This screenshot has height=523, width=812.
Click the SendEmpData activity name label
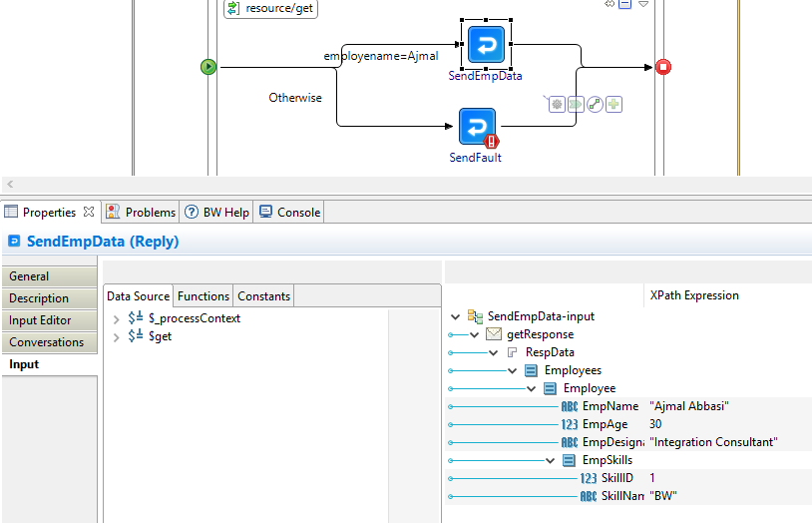(x=485, y=76)
